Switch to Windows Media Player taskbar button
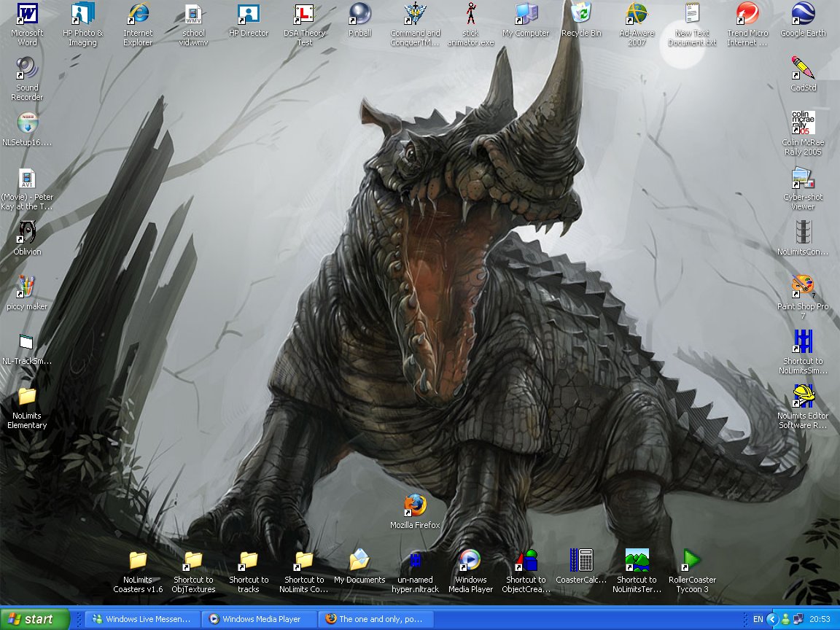Image resolution: width=840 pixels, height=630 pixels. click(x=260, y=619)
